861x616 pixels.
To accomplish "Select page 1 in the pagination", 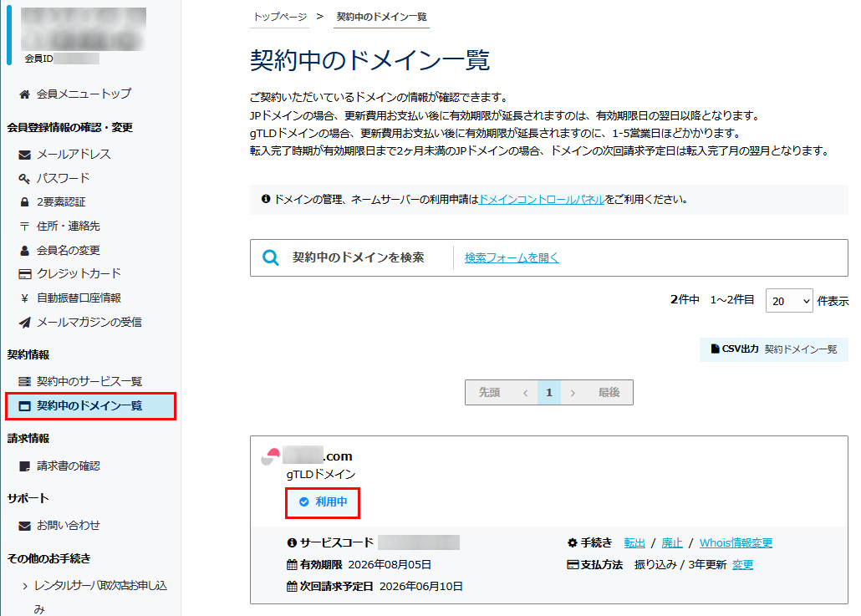I will tap(549, 393).
